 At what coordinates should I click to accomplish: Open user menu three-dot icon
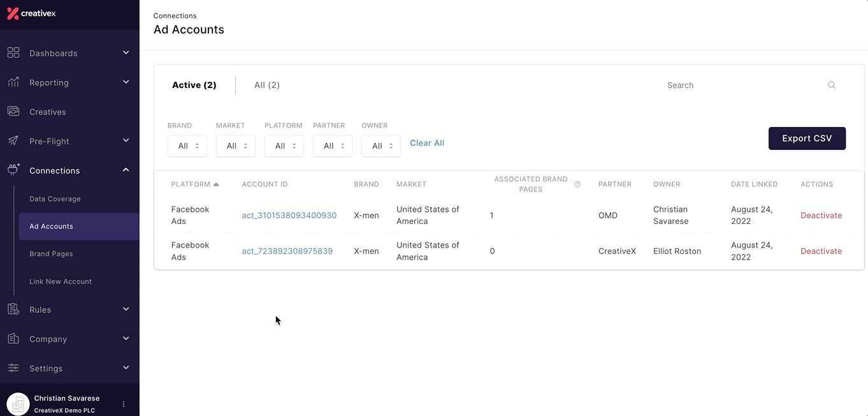[x=124, y=404]
